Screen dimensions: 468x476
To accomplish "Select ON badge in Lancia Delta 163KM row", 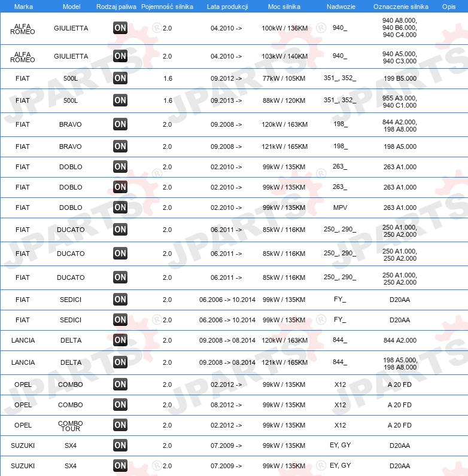I will tap(120, 340).
